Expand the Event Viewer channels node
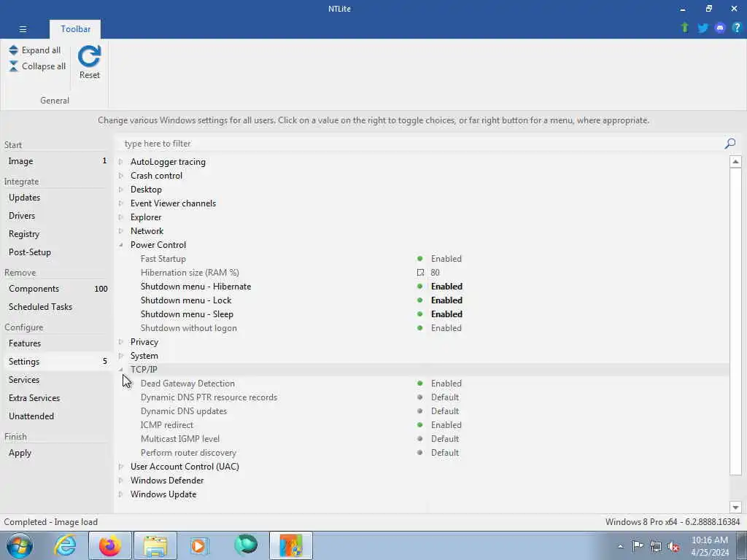The image size is (747, 560). coord(121,203)
